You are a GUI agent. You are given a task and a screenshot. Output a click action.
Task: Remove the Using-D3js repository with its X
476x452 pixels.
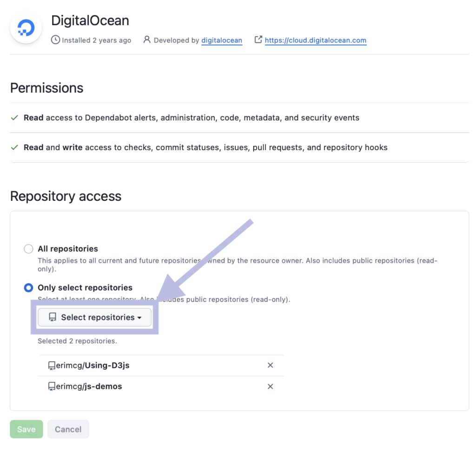coord(270,366)
